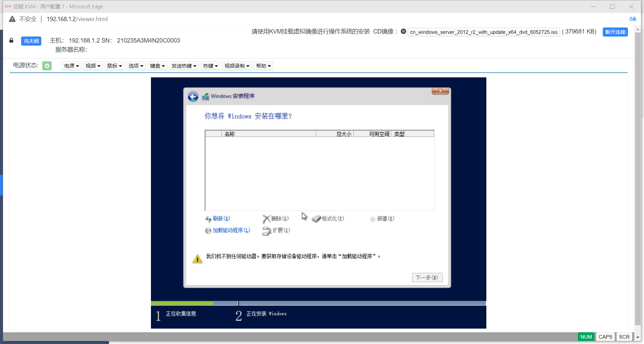Click the 可用空间 column header
This screenshot has width=644, height=344.
tap(372, 134)
